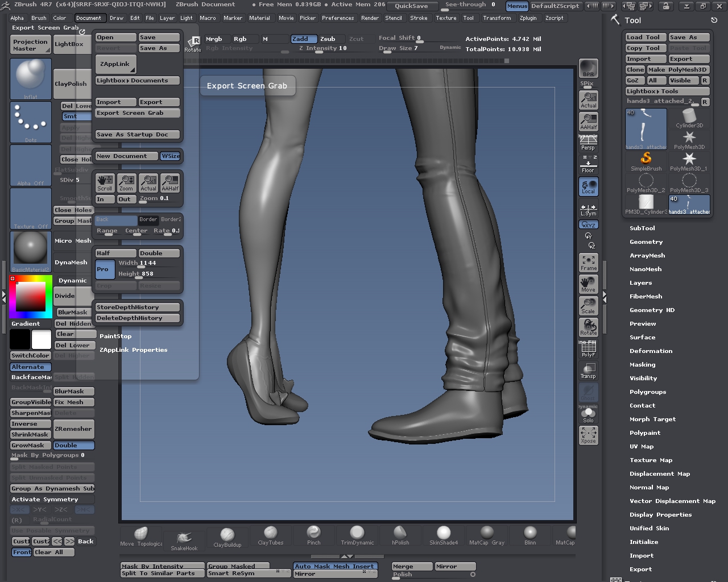Click Save As Startup Doc

138,134
